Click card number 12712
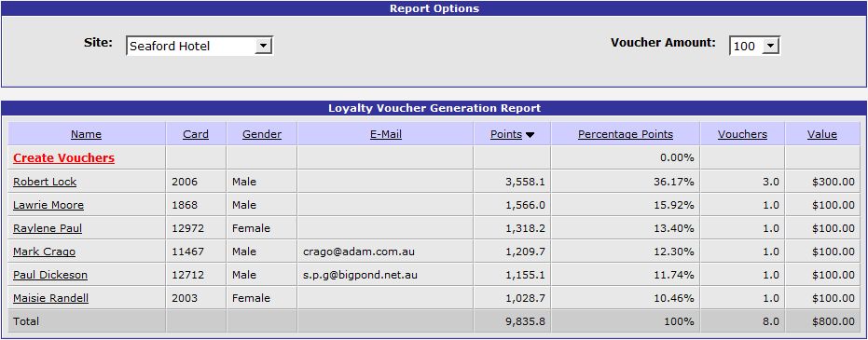This screenshot has height=340, width=868. click(x=187, y=275)
